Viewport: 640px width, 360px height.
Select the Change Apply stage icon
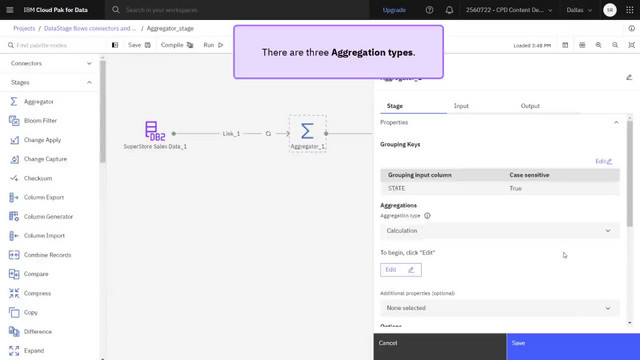click(x=14, y=140)
